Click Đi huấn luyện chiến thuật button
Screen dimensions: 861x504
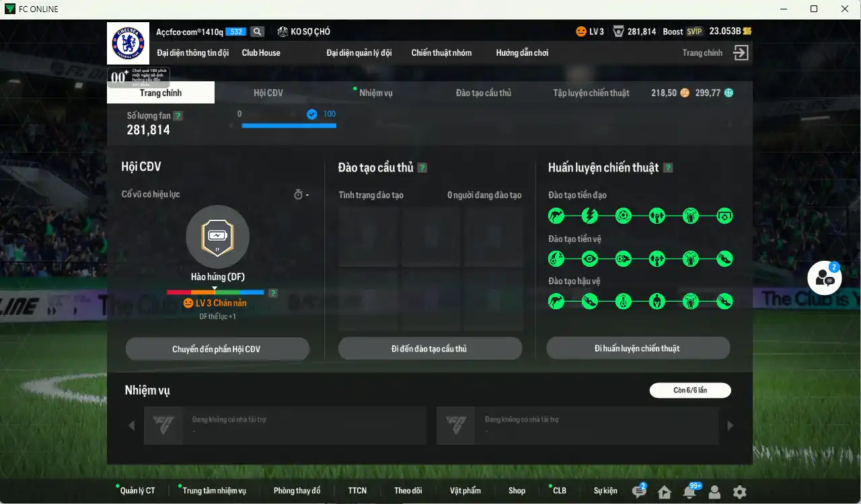[x=638, y=348]
